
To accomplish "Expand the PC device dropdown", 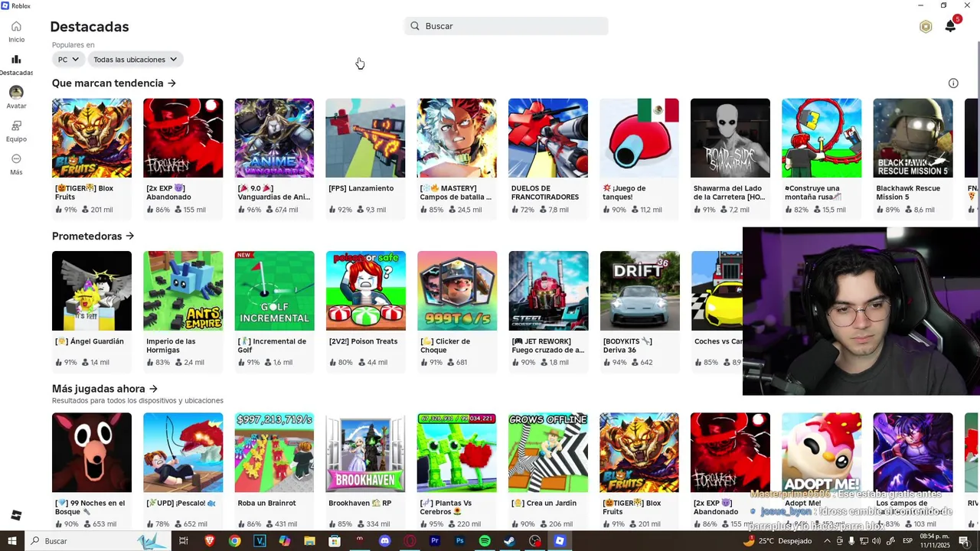I will (67, 60).
